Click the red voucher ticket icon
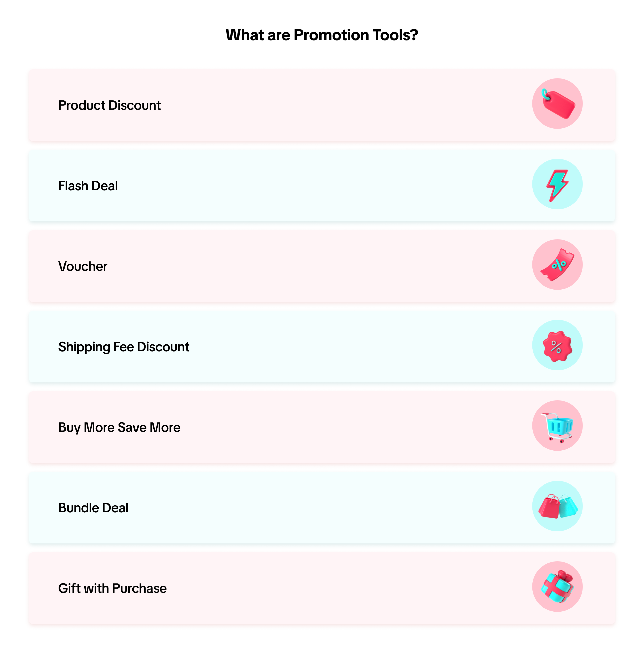Image resolution: width=644 pixels, height=653 pixels. coord(557,265)
